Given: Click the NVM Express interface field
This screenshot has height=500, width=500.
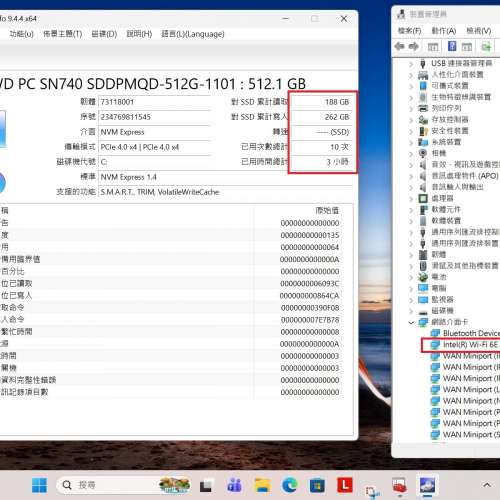Looking at the screenshot, I should pos(155,132).
